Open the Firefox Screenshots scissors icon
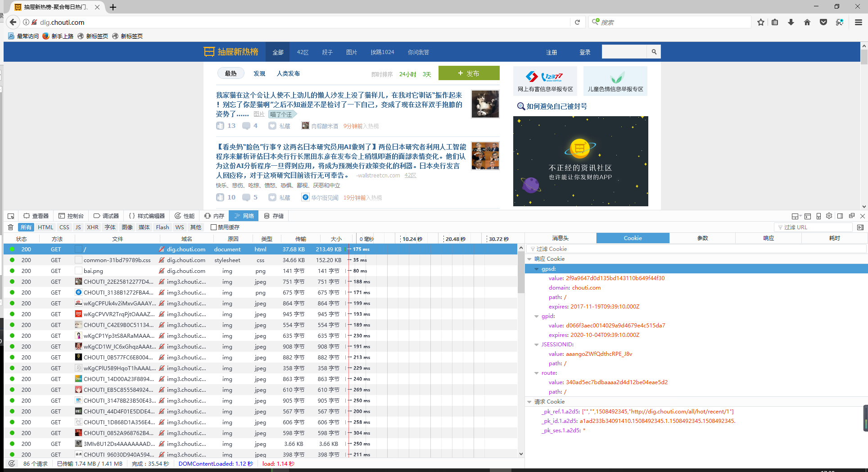The image size is (868, 472). (x=840, y=22)
